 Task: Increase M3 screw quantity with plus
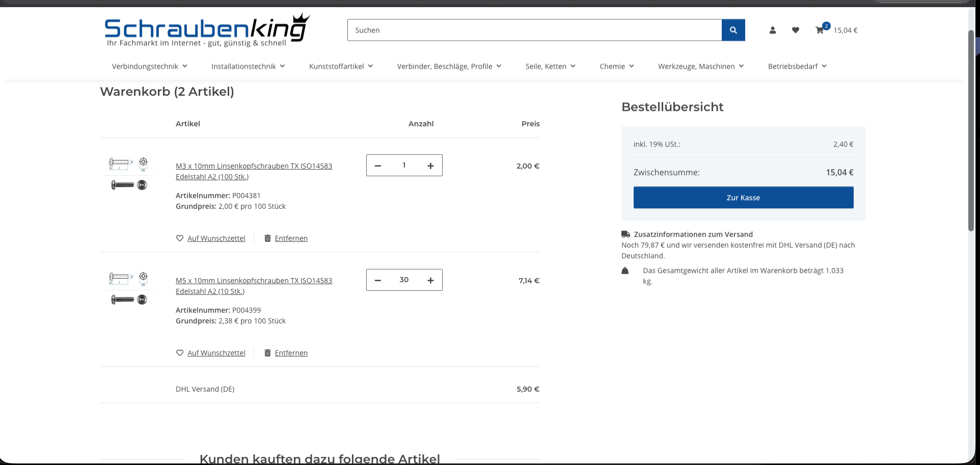430,166
